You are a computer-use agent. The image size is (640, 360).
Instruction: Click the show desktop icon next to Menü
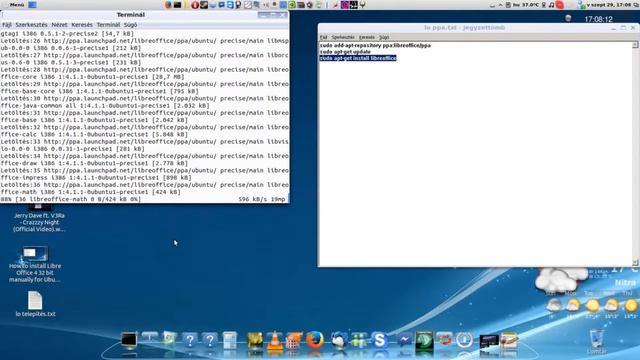pos(32,4)
